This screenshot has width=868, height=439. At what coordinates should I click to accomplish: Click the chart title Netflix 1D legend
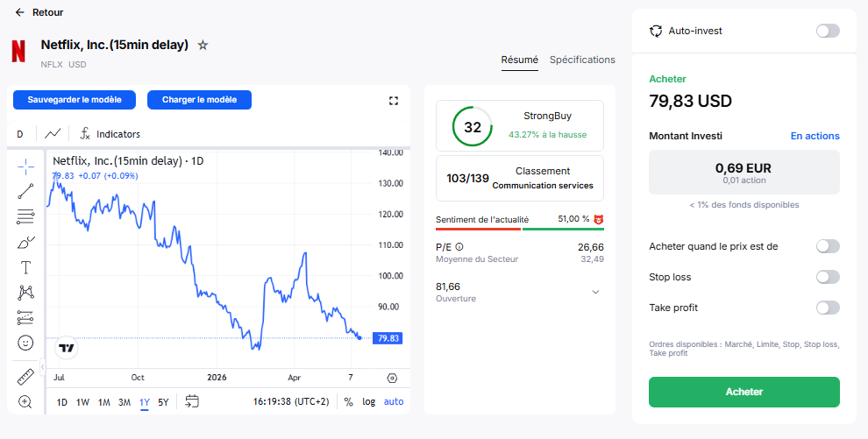[128, 161]
